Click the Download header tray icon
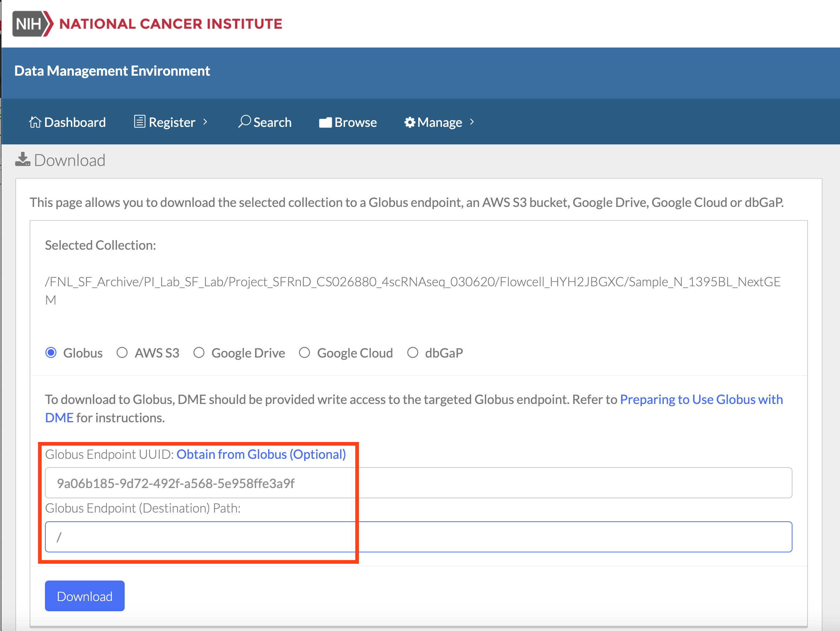 click(23, 159)
